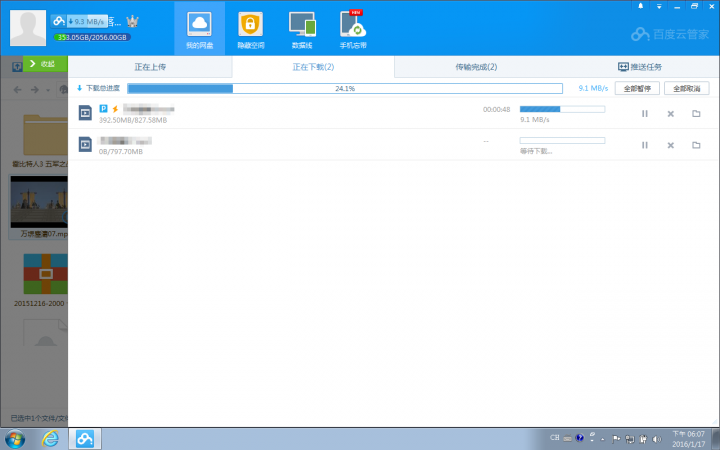
Task: Click the video file icon of first download
Action: [x=85, y=113]
